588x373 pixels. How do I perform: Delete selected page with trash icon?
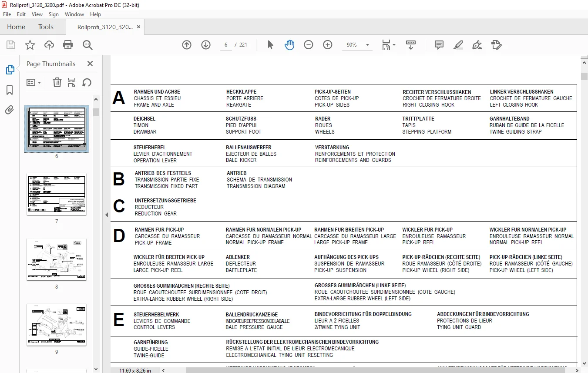tap(57, 82)
